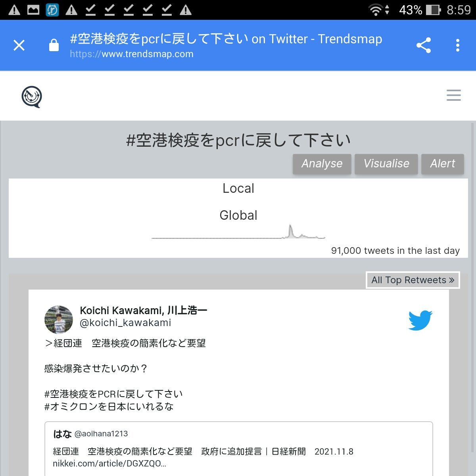
Task: Open Koichi Kawakami's profile avatar
Action: click(x=59, y=319)
